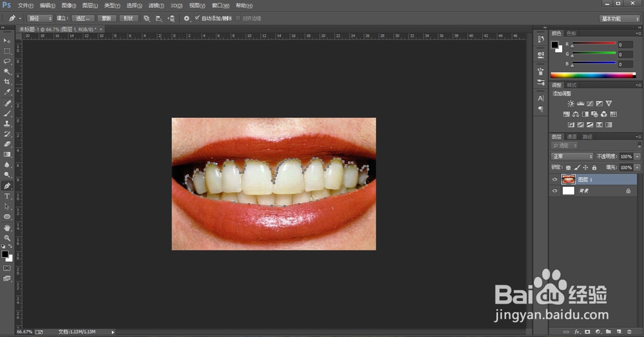
Task: Open pen options gear icon
Action: click(x=187, y=19)
